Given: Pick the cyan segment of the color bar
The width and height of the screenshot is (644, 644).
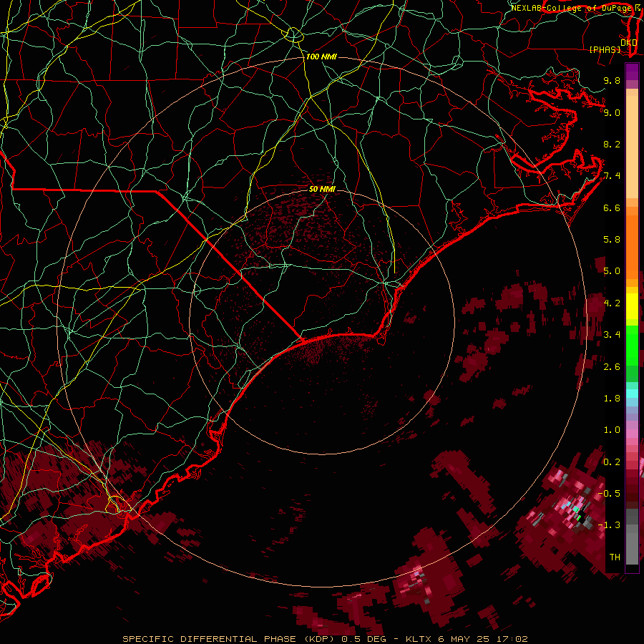Looking at the screenshot, I should point(632,394).
